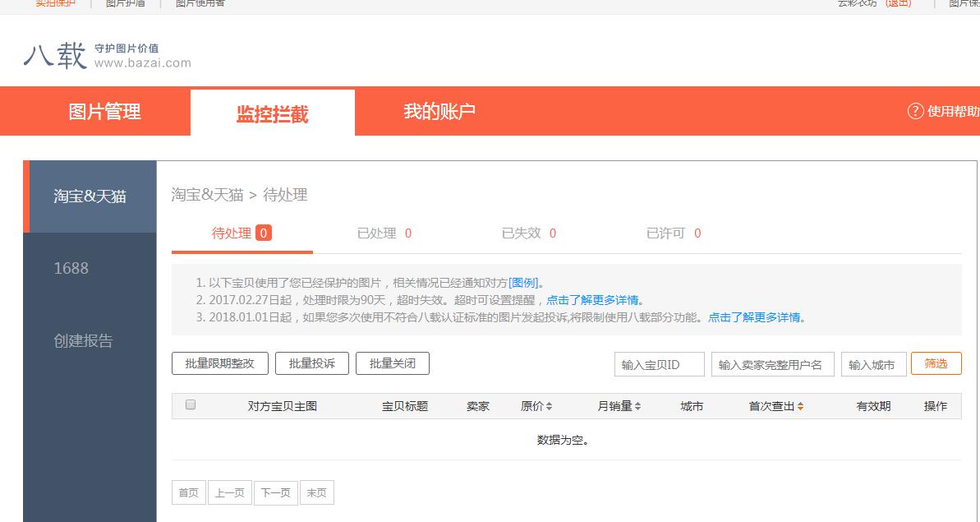Viewport: 980px width, 522px height.
Task: Sort by 首次查出 column arrows
Action: point(800,406)
